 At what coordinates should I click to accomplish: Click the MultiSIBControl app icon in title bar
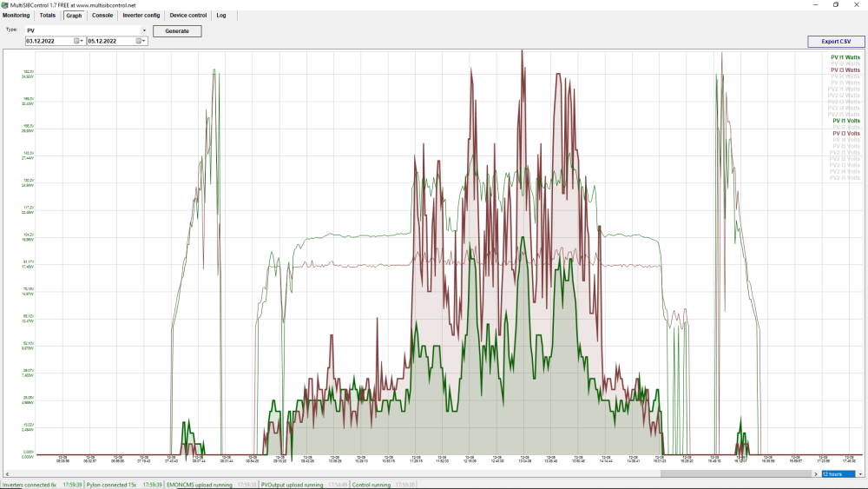tap(5, 5)
